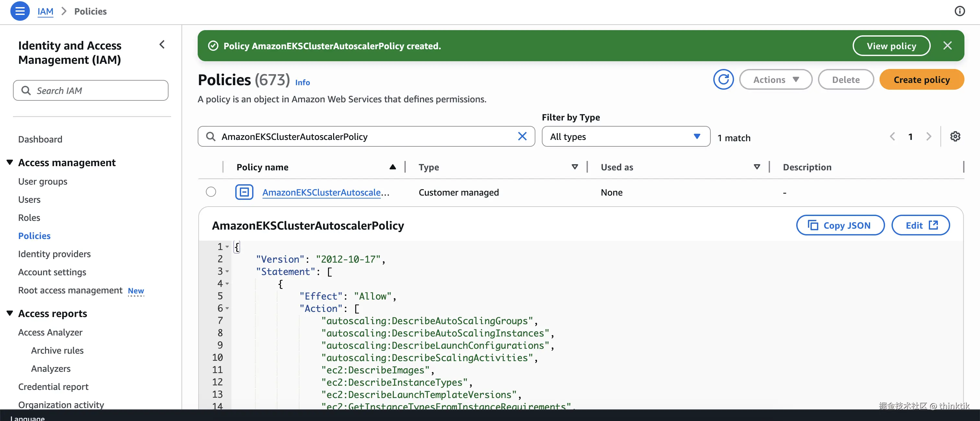
Task: Open Roles in the sidebar
Action: 29,218
